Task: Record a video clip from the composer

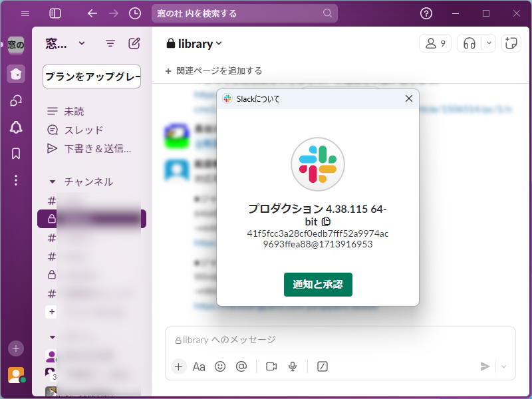Action: tap(271, 366)
